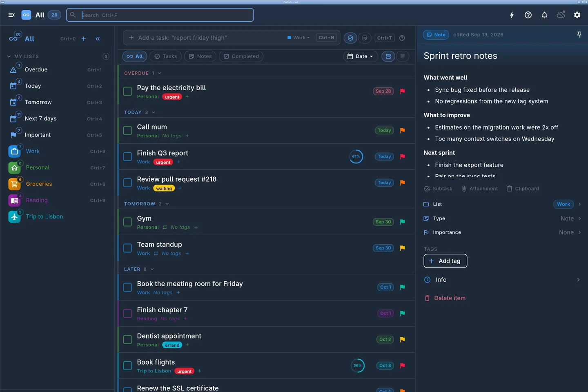Select the Completed filter tab
The image size is (588, 392).
tap(241, 56)
